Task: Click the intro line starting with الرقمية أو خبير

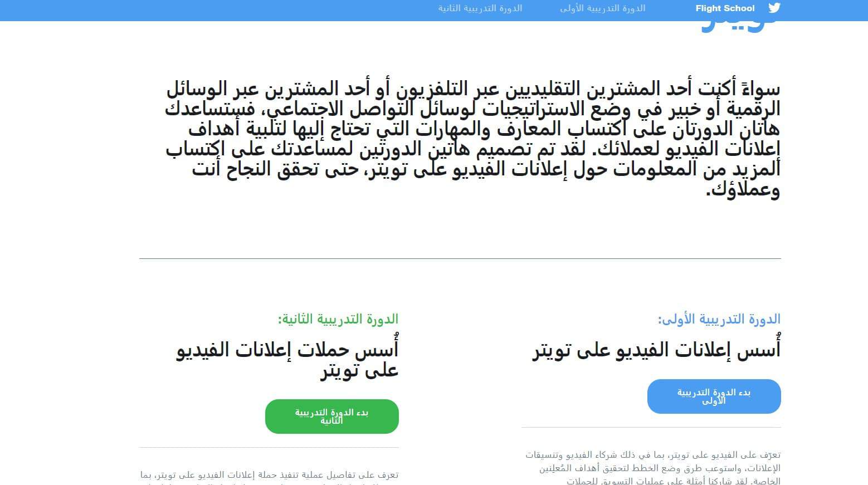Action: tap(472, 109)
